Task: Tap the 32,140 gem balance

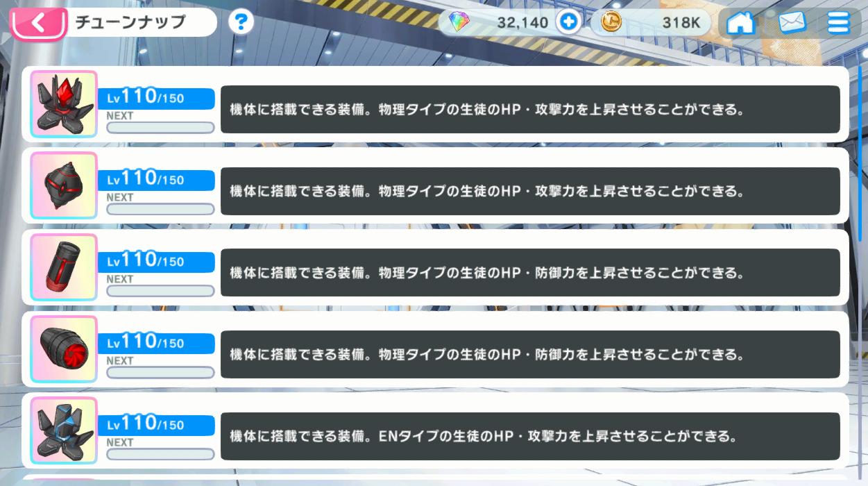Action: click(x=522, y=23)
